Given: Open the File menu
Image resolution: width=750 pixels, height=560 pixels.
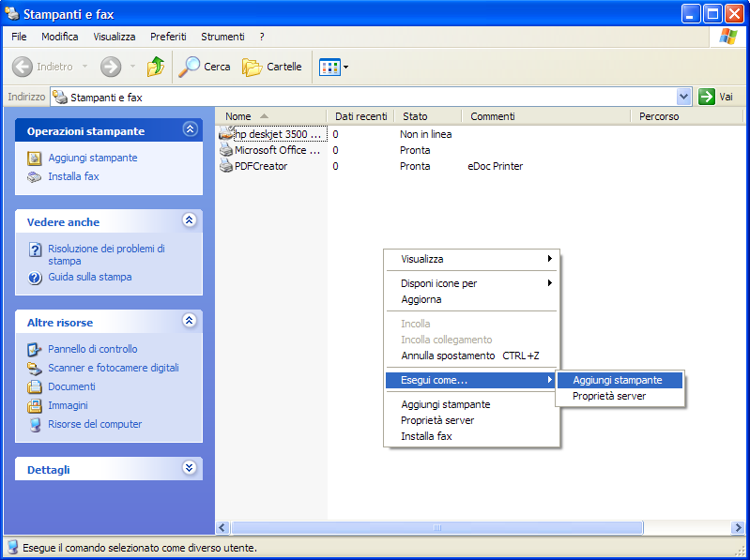Looking at the screenshot, I should 19,37.
